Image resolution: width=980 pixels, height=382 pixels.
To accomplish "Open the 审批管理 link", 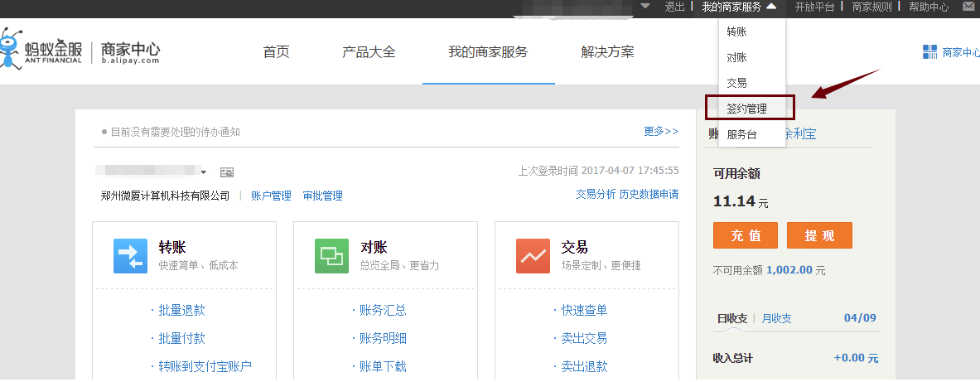I will (x=322, y=196).
